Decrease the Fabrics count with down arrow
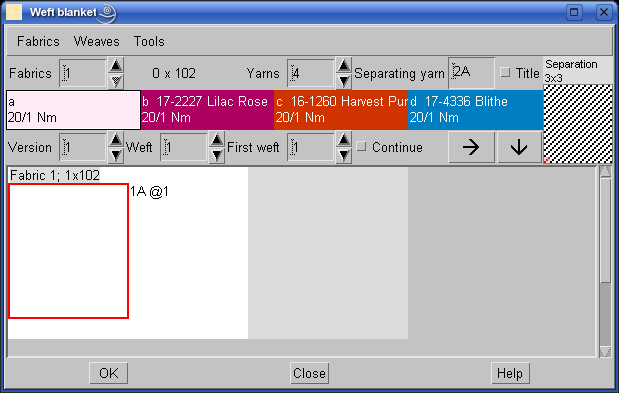The width and height of the screenshot is (619, 393). point(116,81)
